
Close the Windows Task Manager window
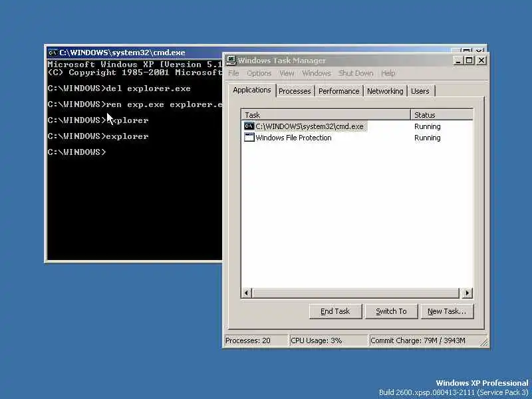coord(481,61)
